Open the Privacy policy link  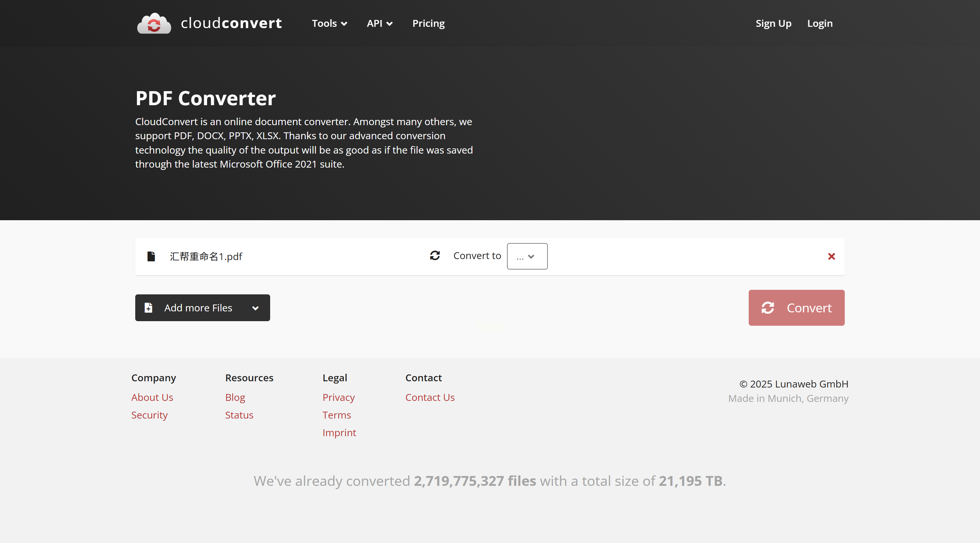tap(338, 397)
